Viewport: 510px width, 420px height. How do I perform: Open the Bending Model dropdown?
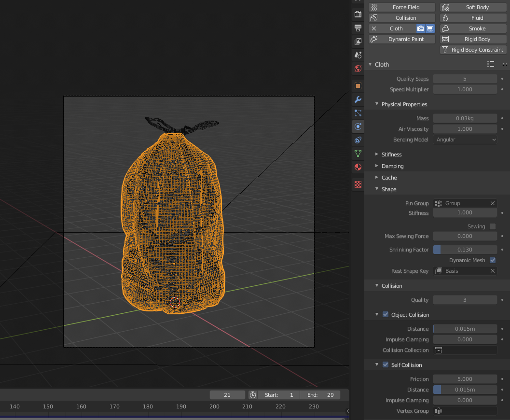pyautogui.click(x=465, y=140)
